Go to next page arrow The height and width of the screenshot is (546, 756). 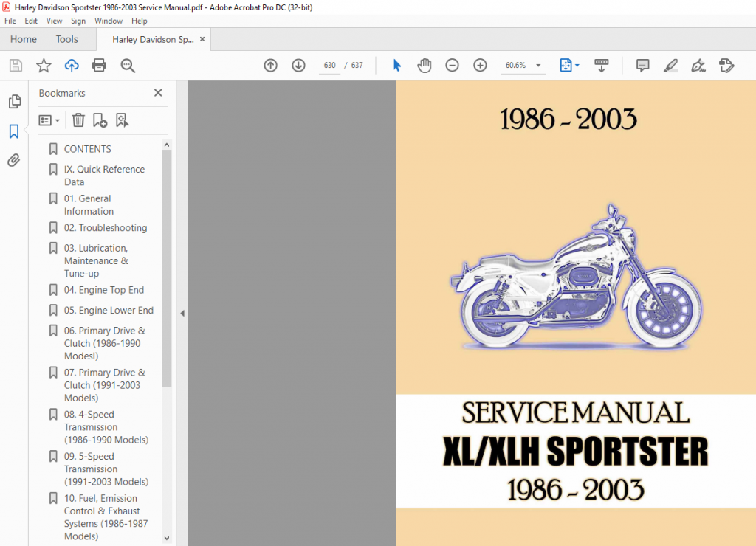298,65
